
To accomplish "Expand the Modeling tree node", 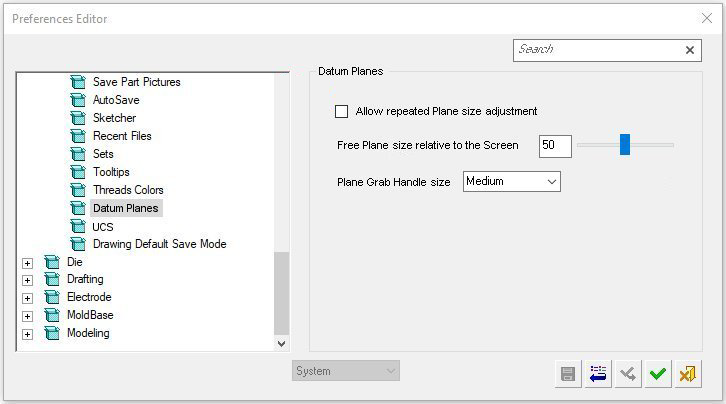I will click(27, 334).
